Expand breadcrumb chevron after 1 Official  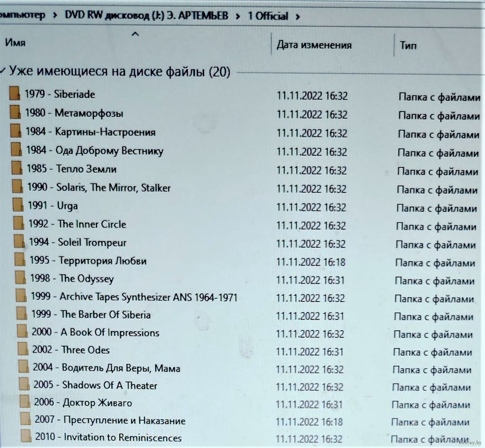[x=298, y=16]
